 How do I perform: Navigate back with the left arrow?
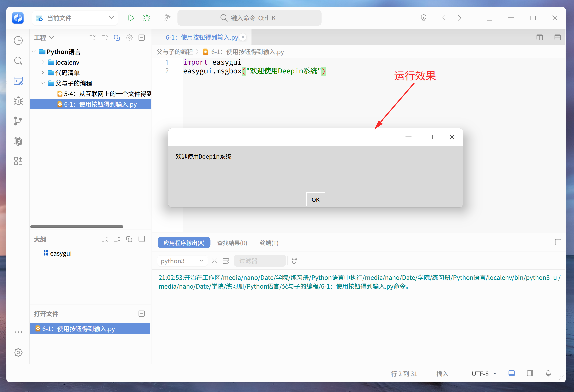click(x=444, y=18)
